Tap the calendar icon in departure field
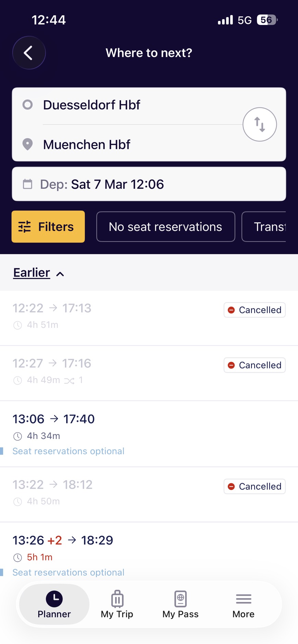 27,184
